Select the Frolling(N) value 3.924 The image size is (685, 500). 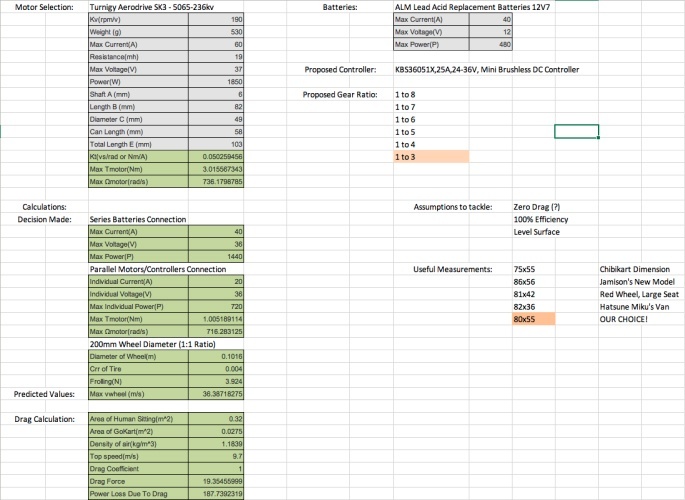(216, 381)
